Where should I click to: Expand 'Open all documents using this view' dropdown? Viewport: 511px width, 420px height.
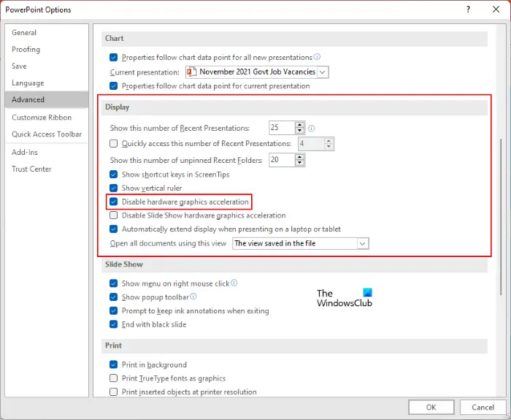tap(363, 243)
